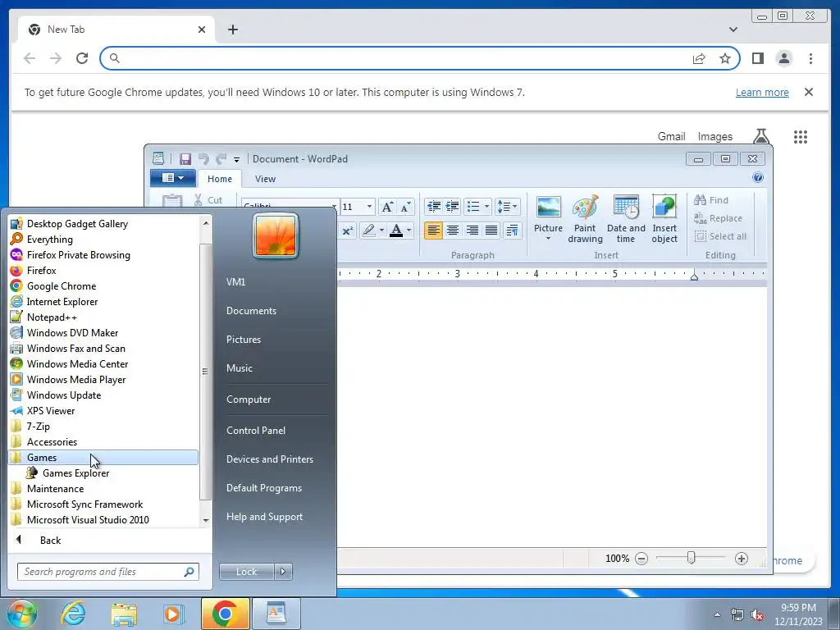The width and height of the screenshot is (840, 630).
Task: Click Learn more link in Chrome infobar
Action: point(762,92)
